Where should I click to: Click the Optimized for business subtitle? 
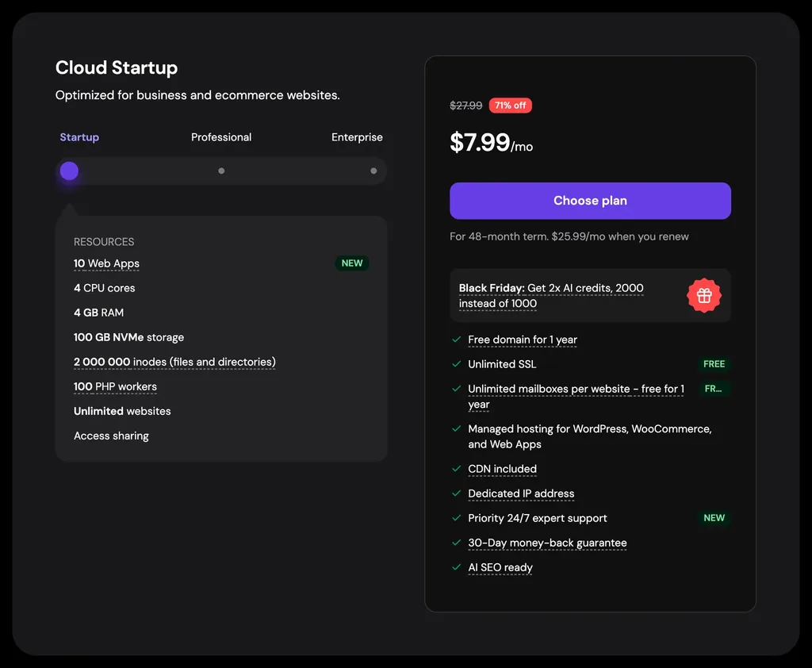coord(197,95)
